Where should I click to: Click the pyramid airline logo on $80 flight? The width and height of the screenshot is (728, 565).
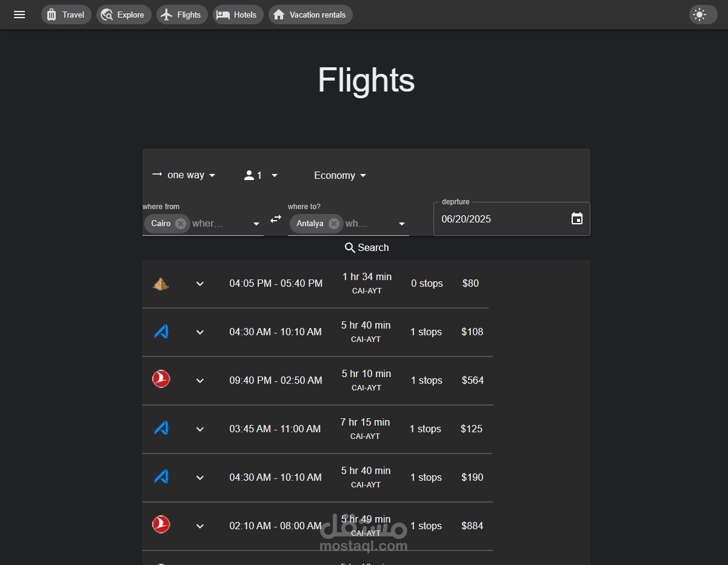(161, 283)
